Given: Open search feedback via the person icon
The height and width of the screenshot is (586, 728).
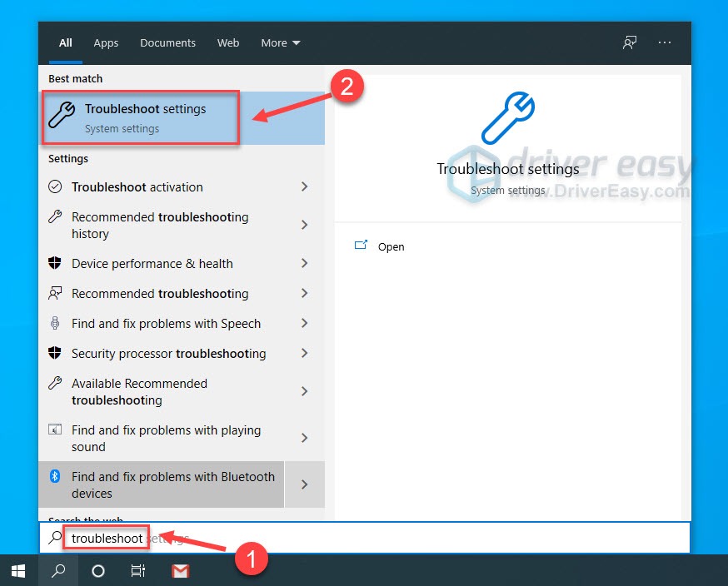Looking at the screenshot, I should 631,42.
